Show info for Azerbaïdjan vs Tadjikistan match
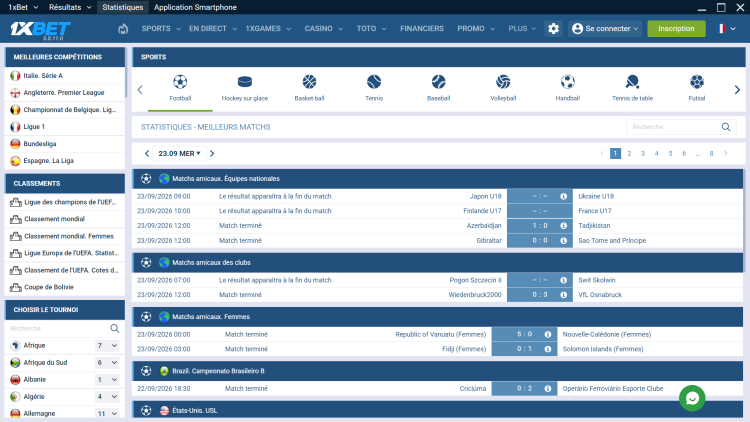 [x=563, y=226]
